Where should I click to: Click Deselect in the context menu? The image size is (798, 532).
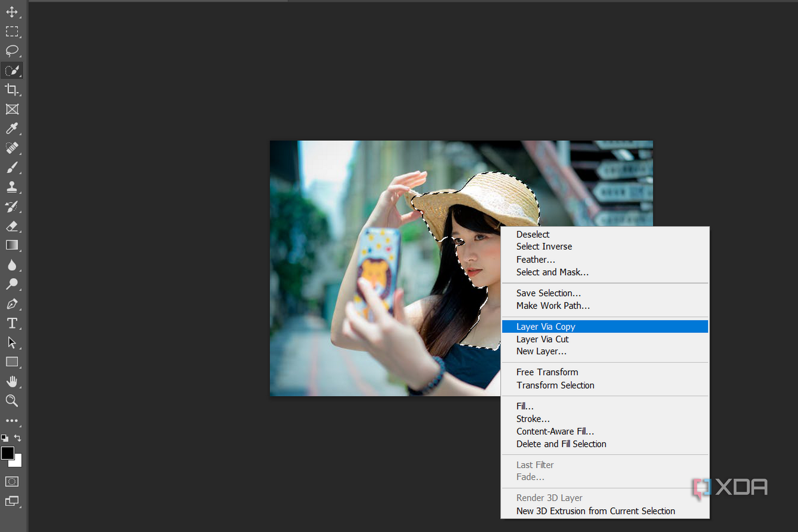pyautogui.click(x=532, y=235)
